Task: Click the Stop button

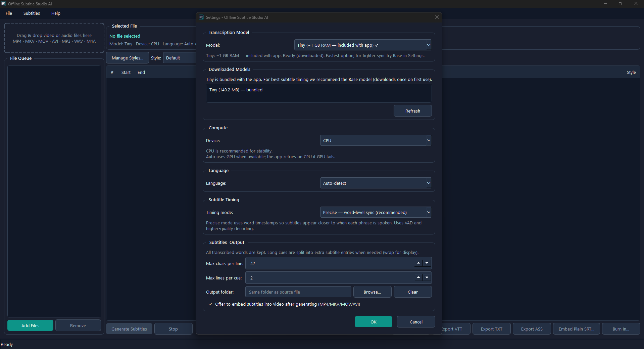Action: [x=173, y=329]
